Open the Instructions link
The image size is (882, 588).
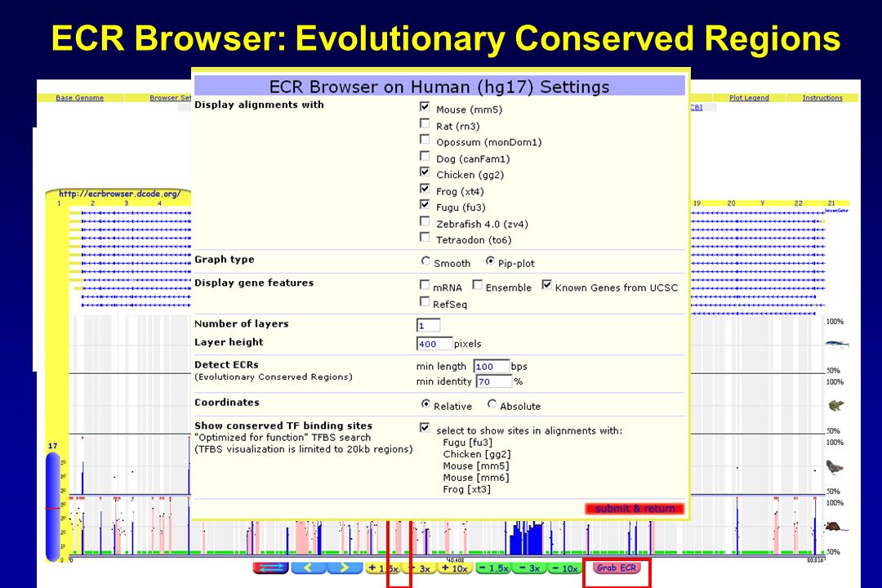coord(822,98)
